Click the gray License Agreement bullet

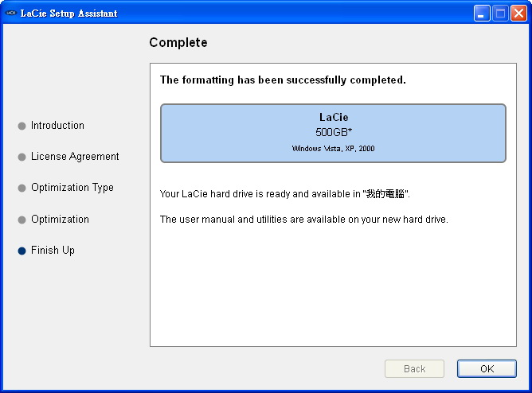click(x=22, y=158)
